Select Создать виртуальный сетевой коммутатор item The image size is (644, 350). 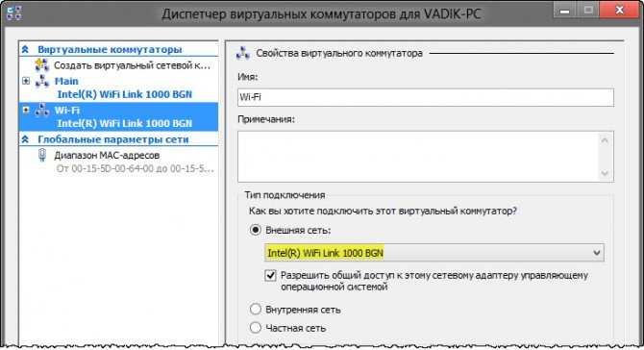pyautogui.click(x=132, y=65)
